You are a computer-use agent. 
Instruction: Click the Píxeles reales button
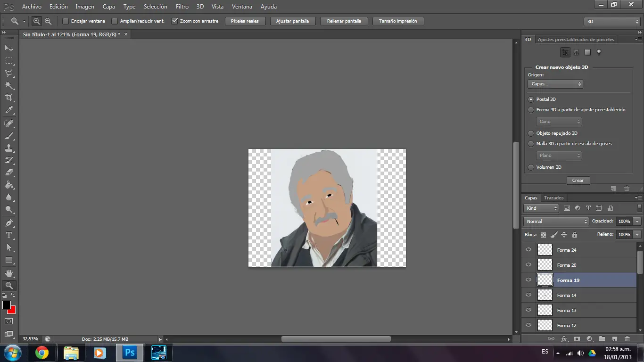[245, 21]
